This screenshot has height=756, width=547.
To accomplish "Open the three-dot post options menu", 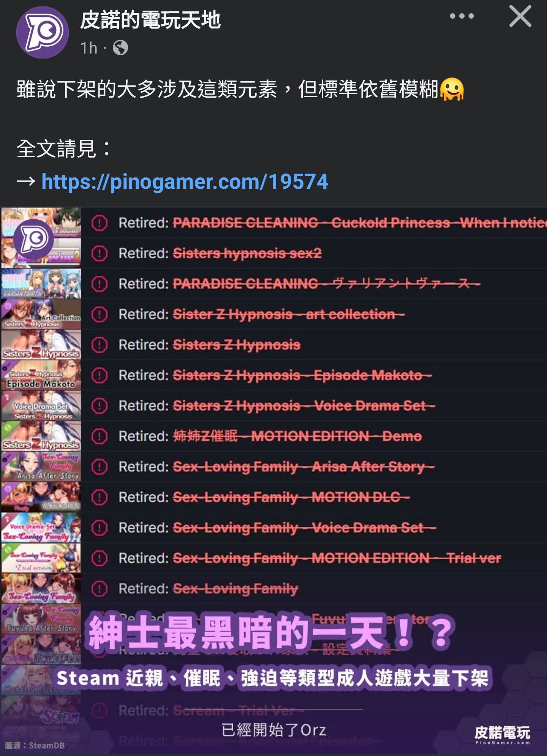I will pos(462,16).
